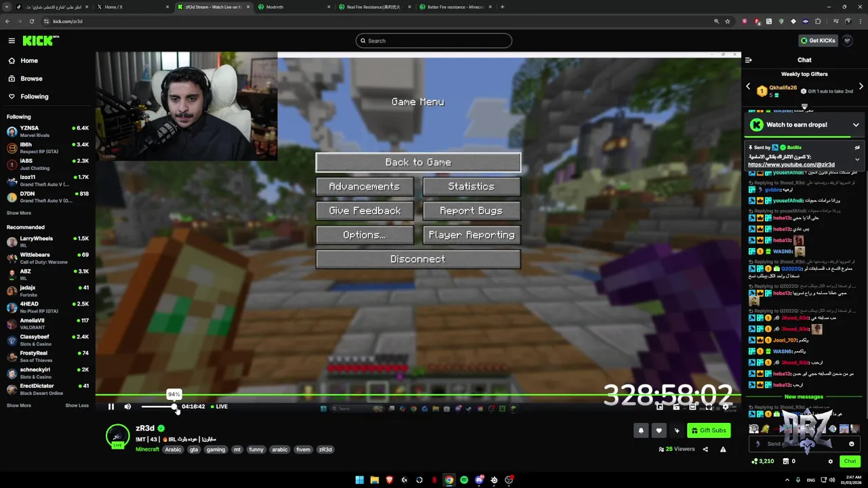Collapse Recommended list with Show Less
This screenshot has width=868, height=488.
tap(77, 405)
